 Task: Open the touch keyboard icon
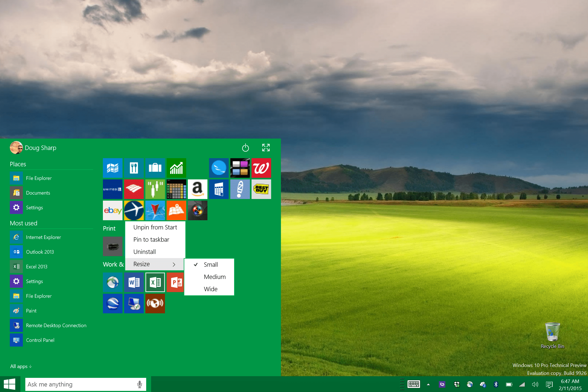414,384
